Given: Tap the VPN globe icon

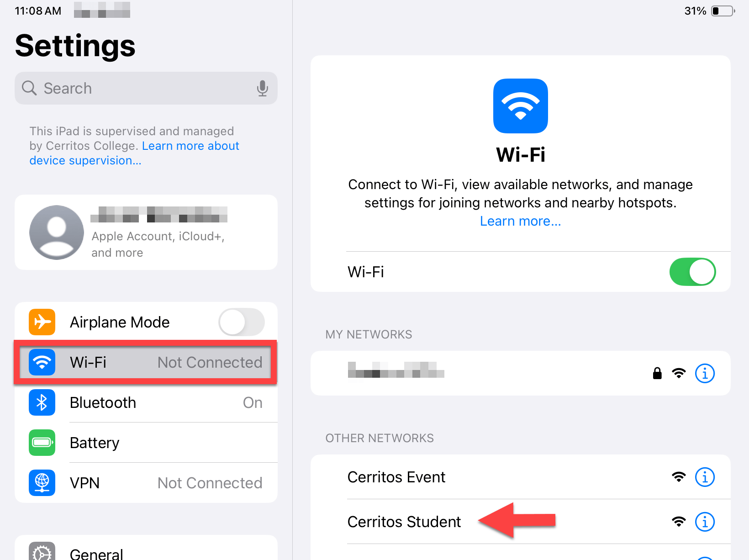Looking at the screenshot, I should 42,483.
